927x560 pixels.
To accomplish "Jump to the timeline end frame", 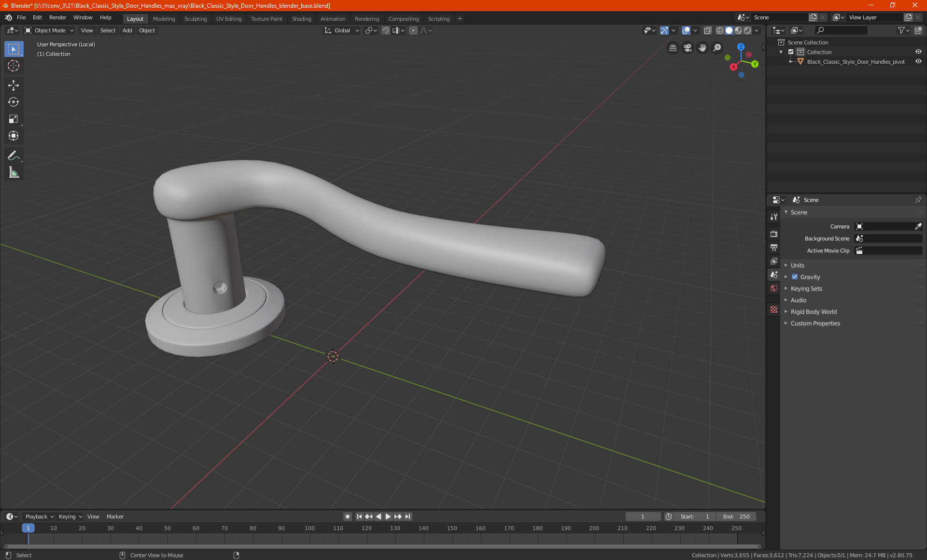I will coord(407,517).
